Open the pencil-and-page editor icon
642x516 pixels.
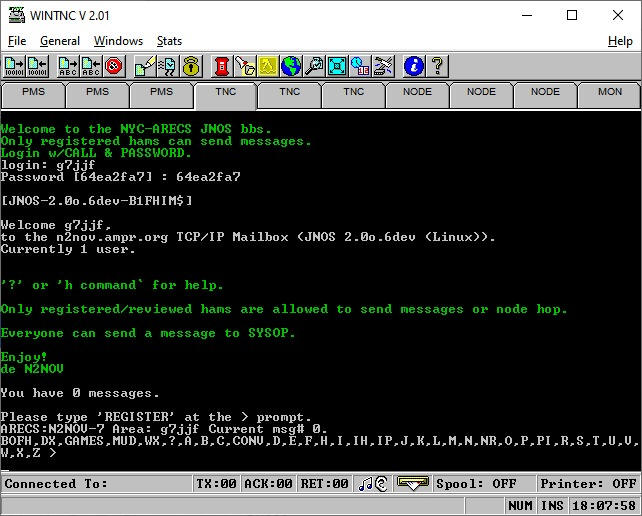pyautogui.click(x=145, y=66)
